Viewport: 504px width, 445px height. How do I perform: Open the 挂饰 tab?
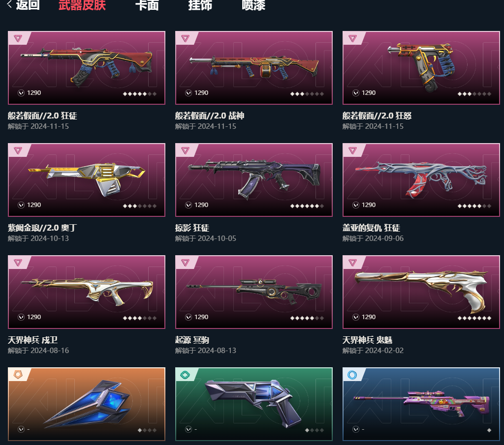tap(200, 5)
